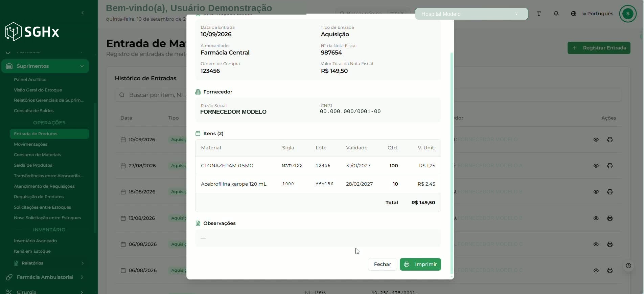This screenshot has width=644, height=294.
Task: Click the CLONAZEPAM 0.5MG material cell
Action: (x=227, y=166)
